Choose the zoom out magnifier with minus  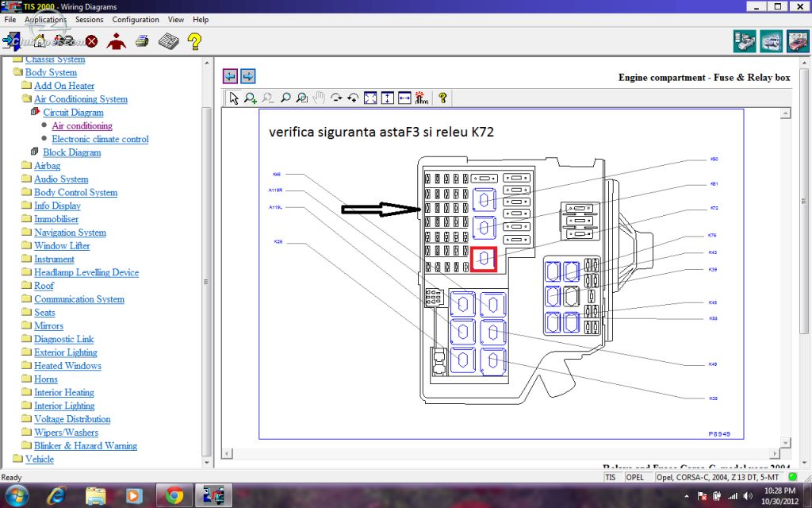tap(268, 98)
